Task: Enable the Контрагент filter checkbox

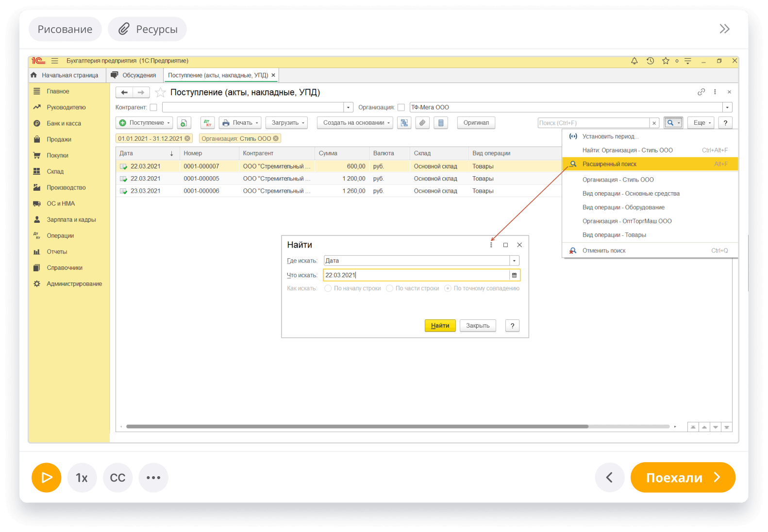Action: tap(153, 107)
